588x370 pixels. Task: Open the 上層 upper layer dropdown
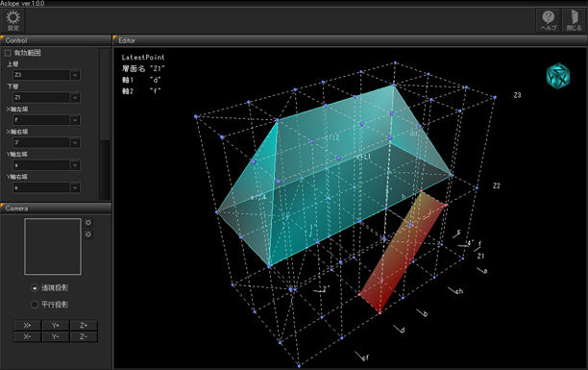tap(46, 75)
